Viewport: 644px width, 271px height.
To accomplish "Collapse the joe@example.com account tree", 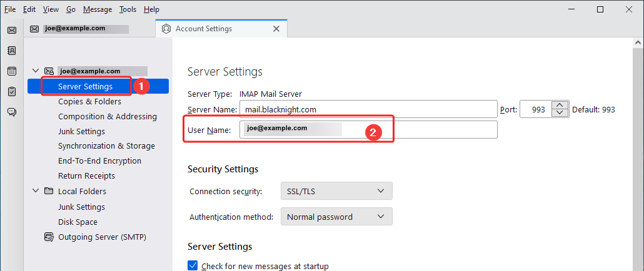I will coord(36,71).
